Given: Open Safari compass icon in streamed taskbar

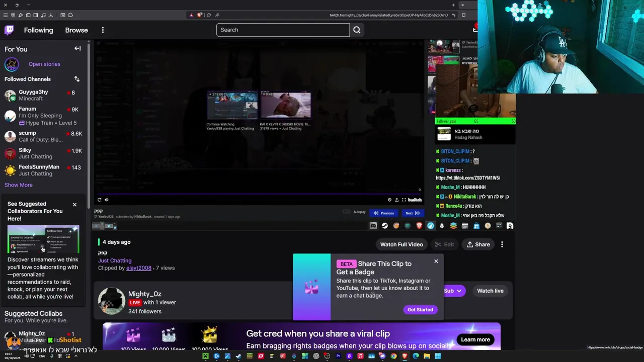Looking at the screenshot, I should (x=431, y=226).
